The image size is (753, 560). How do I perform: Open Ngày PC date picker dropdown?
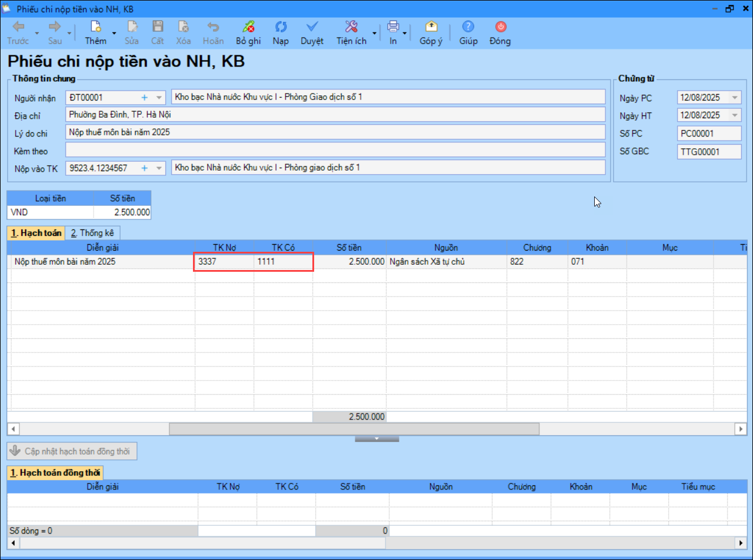pos(735,98)
